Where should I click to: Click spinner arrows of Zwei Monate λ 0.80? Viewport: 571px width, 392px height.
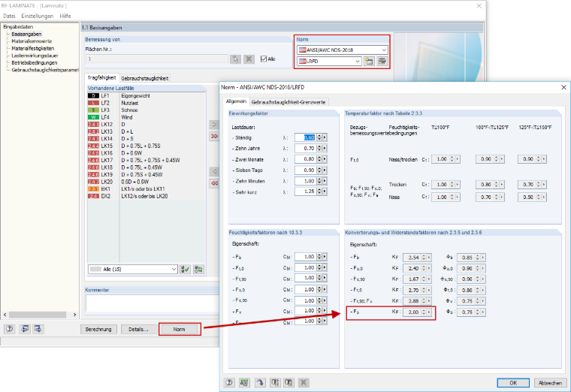click(319, 159)
